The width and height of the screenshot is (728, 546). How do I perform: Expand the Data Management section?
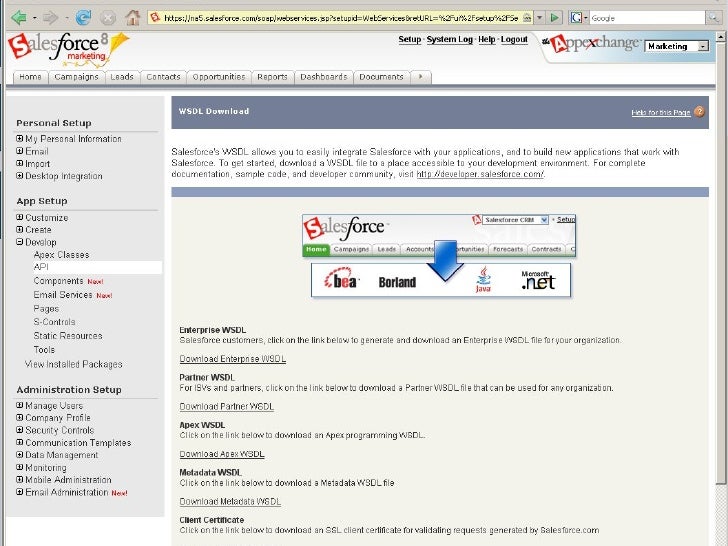coord(20,455)
